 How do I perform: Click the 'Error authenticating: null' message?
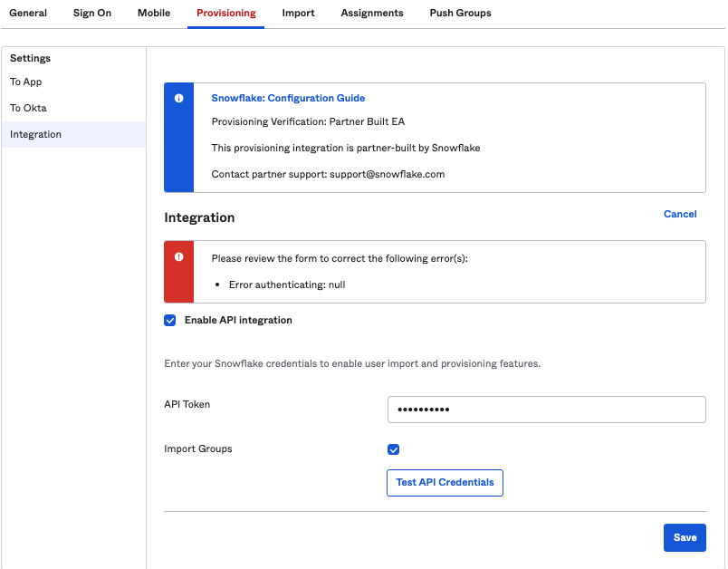287,284
